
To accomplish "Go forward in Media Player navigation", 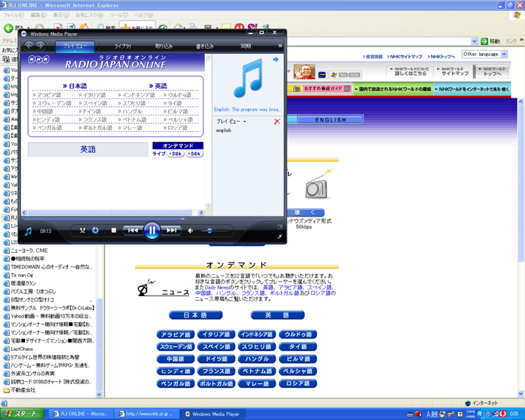I will click(41, 45).
